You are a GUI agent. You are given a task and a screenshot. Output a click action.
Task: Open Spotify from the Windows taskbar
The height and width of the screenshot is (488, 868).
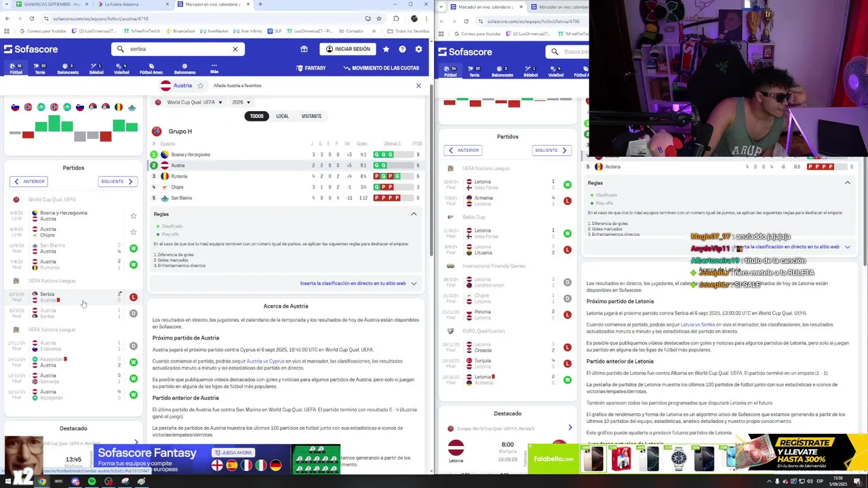92,482
